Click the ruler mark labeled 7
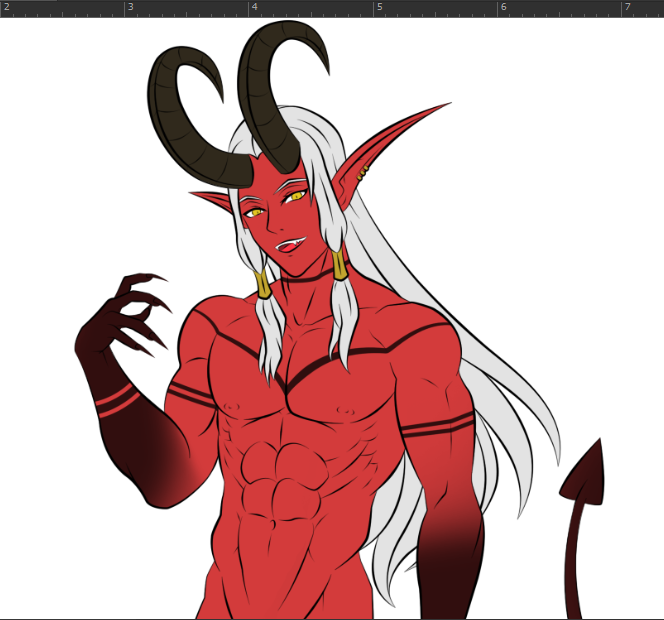Viewport: 664px width, 620px height. coord(628,7)
